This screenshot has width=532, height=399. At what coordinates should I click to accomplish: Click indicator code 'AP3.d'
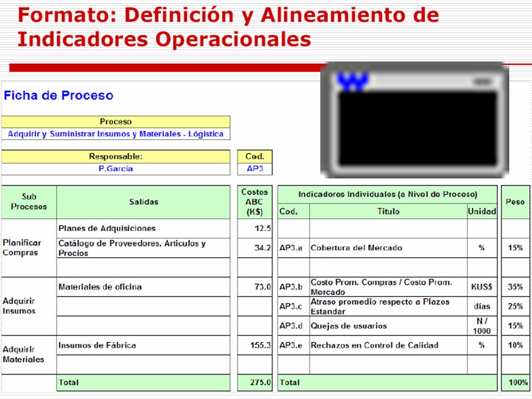294,326
